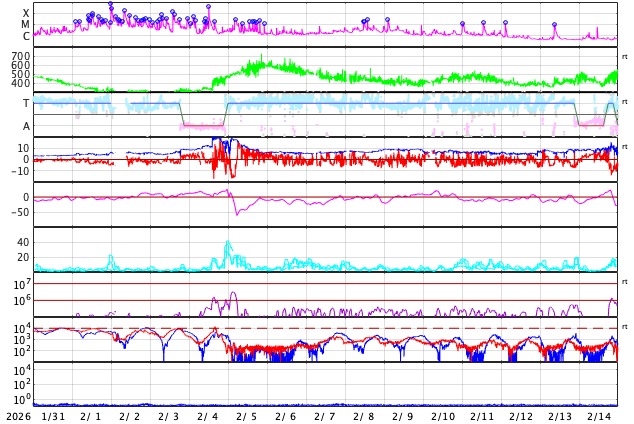This screenshot has height=424, width=634.
Task: Click the A sector label
Action: [x=26, y=126]
